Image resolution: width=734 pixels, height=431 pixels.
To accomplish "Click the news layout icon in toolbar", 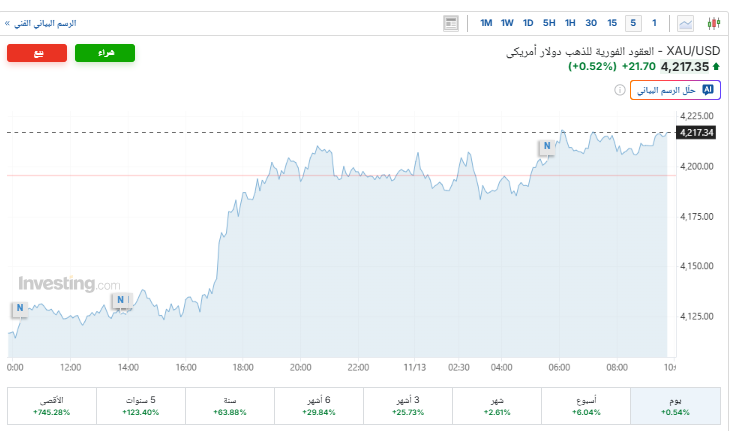I will [x=451, y=23].
